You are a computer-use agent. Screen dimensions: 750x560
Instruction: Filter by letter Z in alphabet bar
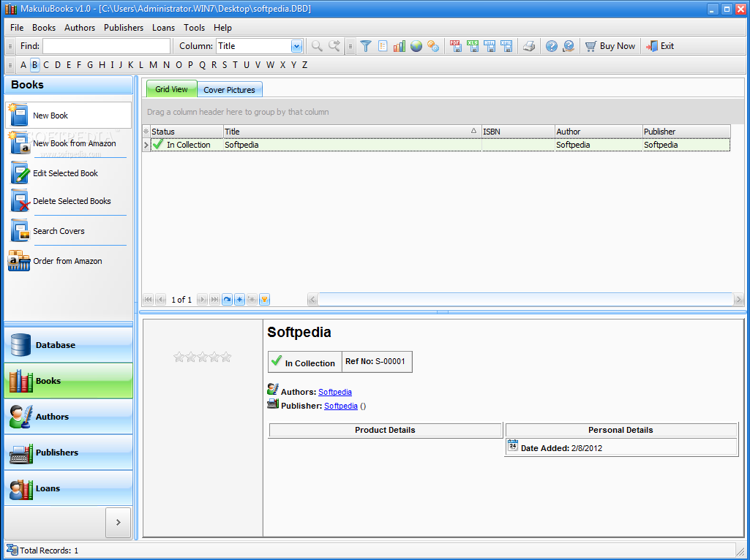pos(304,64)
